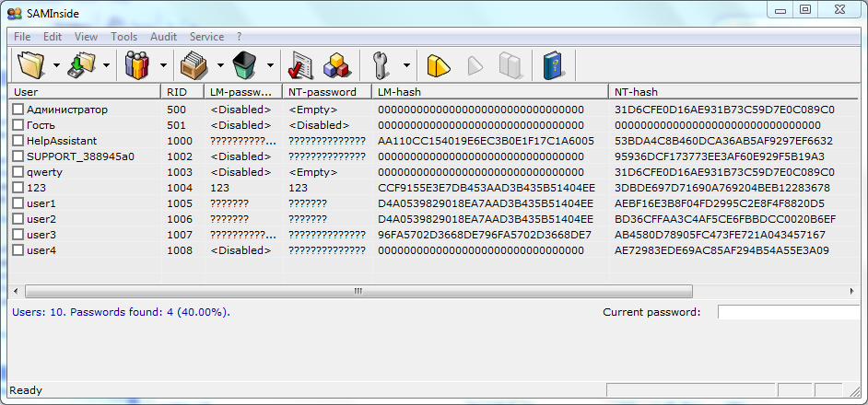Click the scrollbar left arrow
The height and width of the screenshot is (405, 868).
[16, 291]
